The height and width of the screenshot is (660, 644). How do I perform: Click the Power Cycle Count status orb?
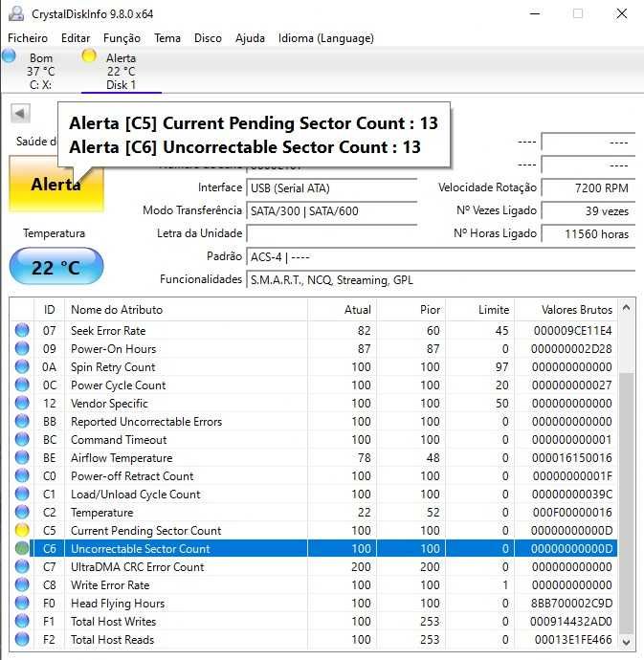click(22, 385)
